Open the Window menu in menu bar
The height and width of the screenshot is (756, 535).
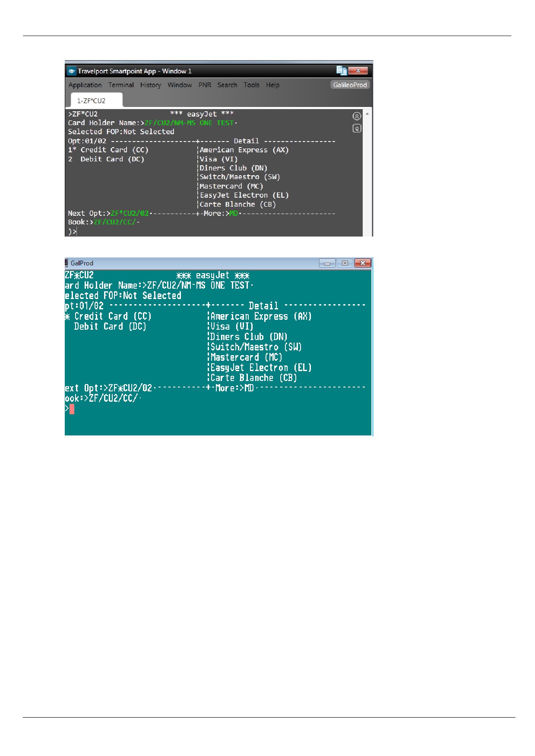point(180,85)
